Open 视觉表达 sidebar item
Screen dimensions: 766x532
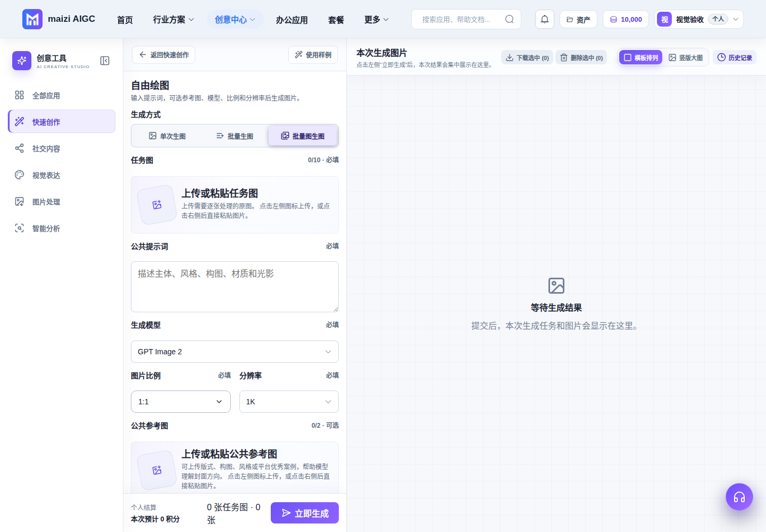pos(62,175)
